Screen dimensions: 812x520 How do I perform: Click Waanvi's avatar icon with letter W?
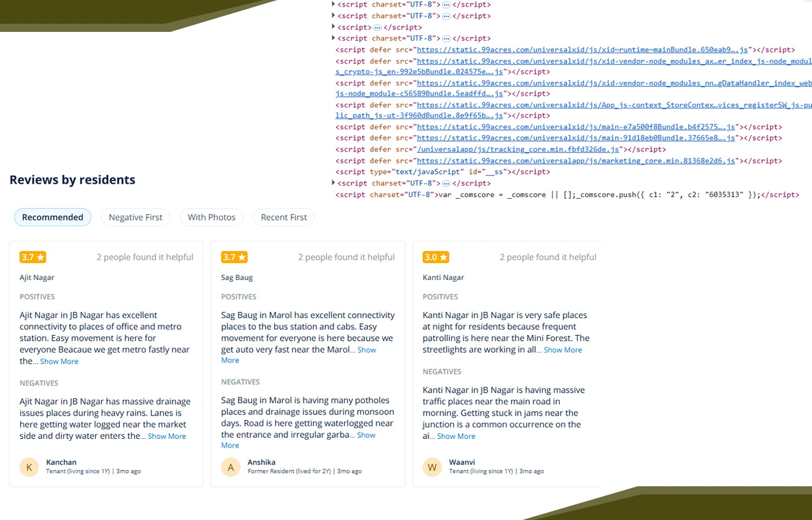pos(432,467)
